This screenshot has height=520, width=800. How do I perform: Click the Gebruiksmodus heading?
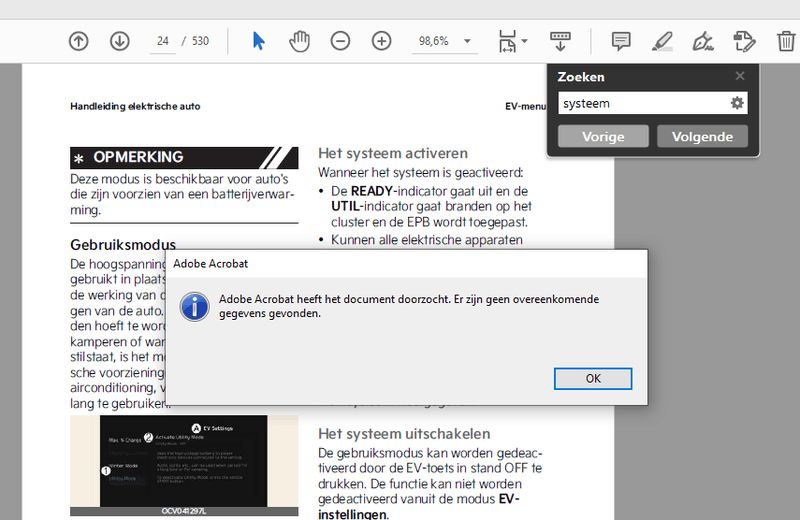click(x=123, y=245)
